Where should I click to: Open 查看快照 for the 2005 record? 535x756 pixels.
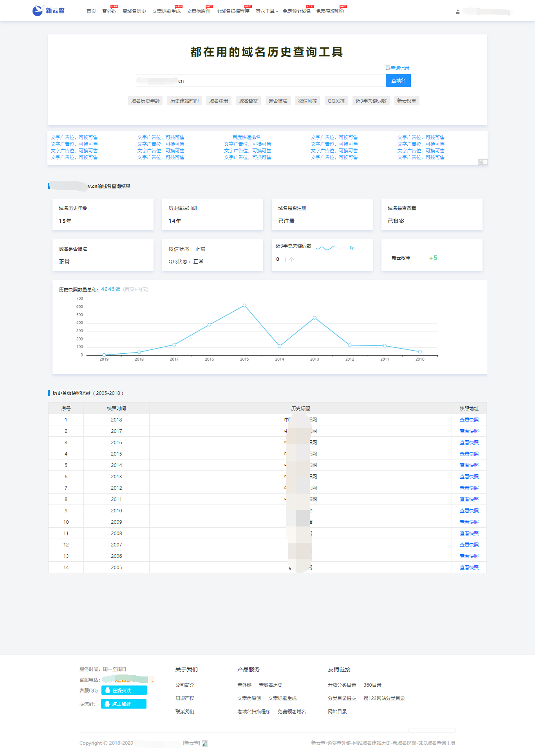pos(469,568)
